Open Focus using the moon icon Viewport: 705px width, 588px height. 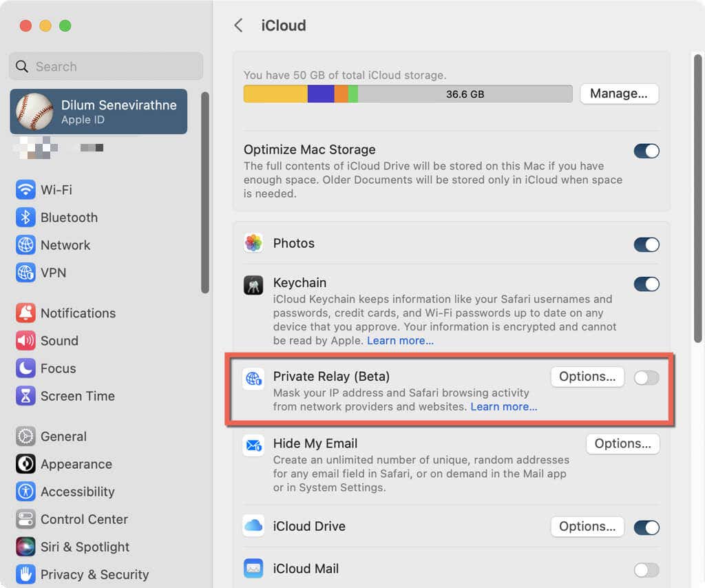pyautogui.click(x=25, y=368)
